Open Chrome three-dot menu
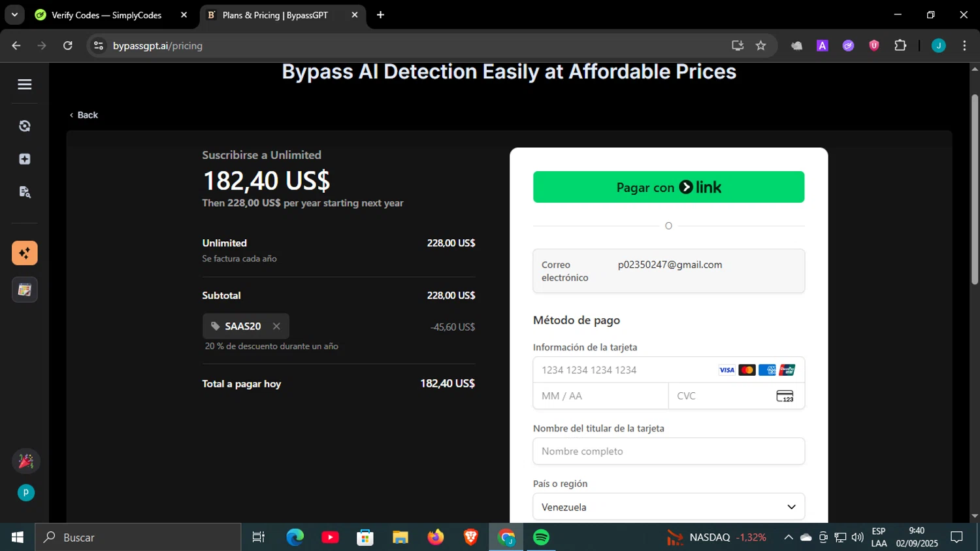 964,46
